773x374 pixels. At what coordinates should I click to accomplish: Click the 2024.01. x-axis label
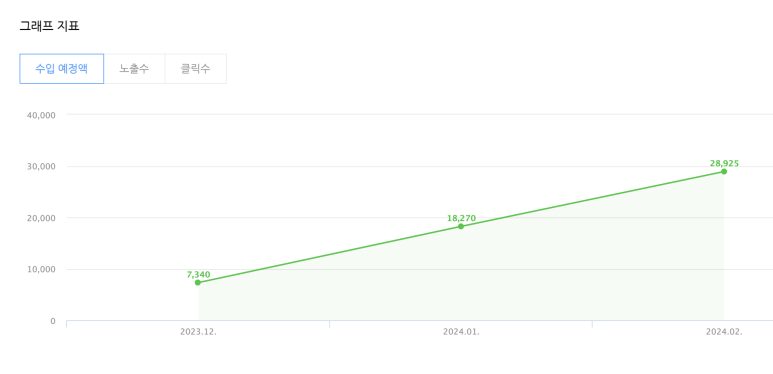(461, 332)
